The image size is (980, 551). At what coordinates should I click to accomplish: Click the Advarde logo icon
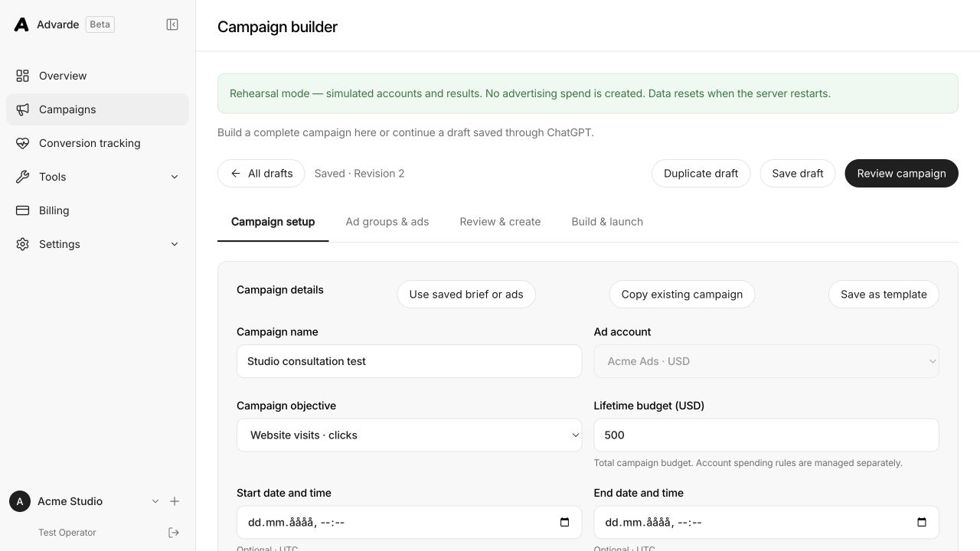[x=21, y=24]
